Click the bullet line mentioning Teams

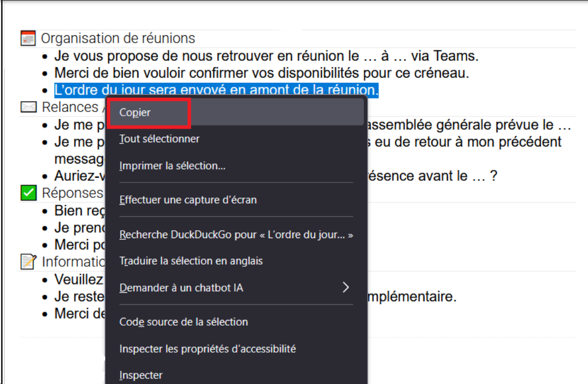coord(266,55)
